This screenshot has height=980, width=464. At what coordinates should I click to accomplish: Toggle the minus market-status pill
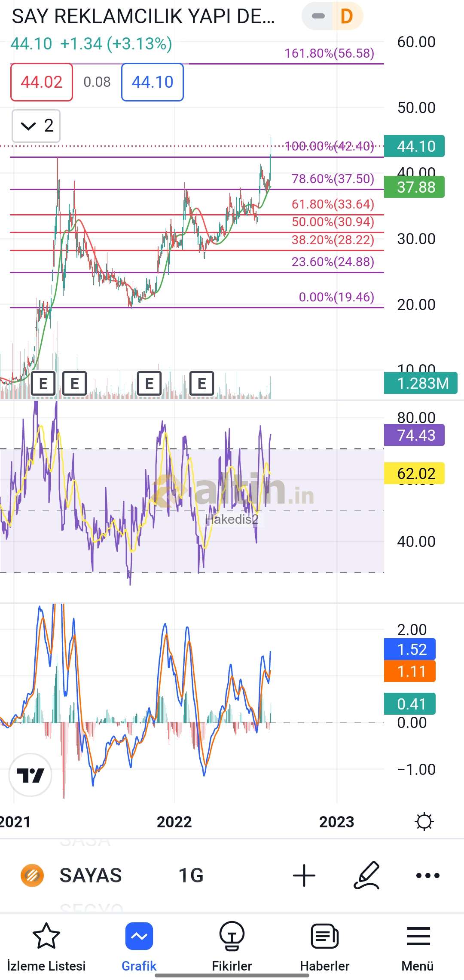point(318,16)
